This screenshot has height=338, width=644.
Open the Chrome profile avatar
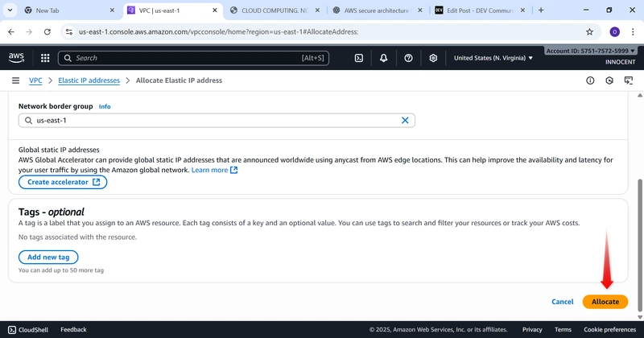click(614, 31)
